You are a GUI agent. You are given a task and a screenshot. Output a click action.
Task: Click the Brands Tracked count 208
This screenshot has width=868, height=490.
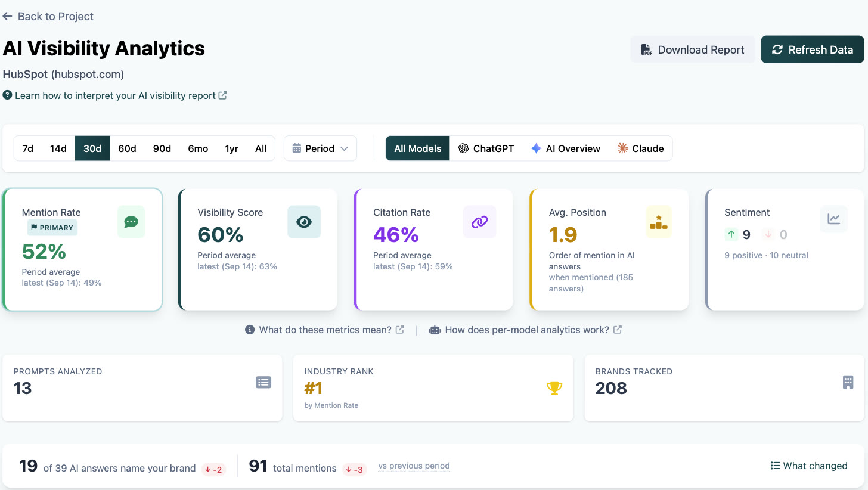click(x=611, y=389)
